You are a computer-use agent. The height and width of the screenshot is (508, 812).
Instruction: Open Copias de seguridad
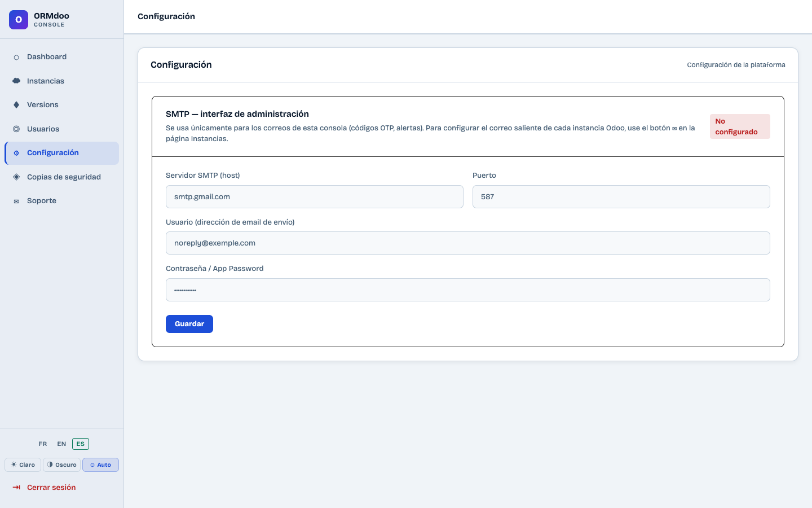[62, 177]
